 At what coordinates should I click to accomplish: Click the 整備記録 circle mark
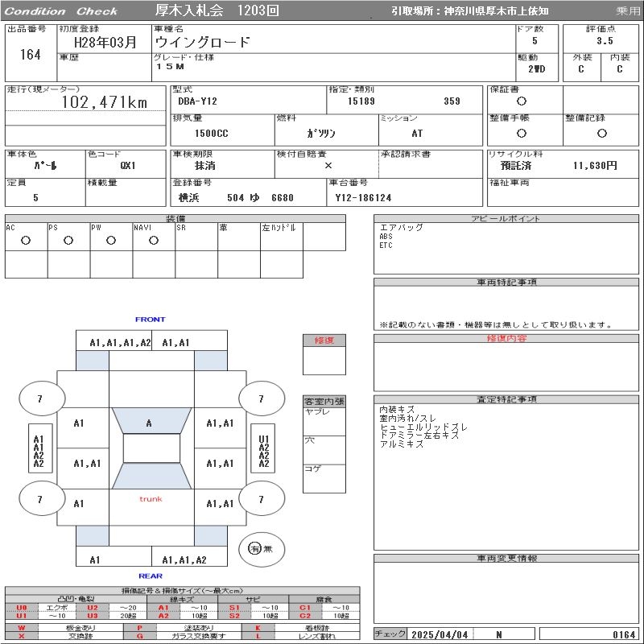pyautogui.click(x=601, y=133)
